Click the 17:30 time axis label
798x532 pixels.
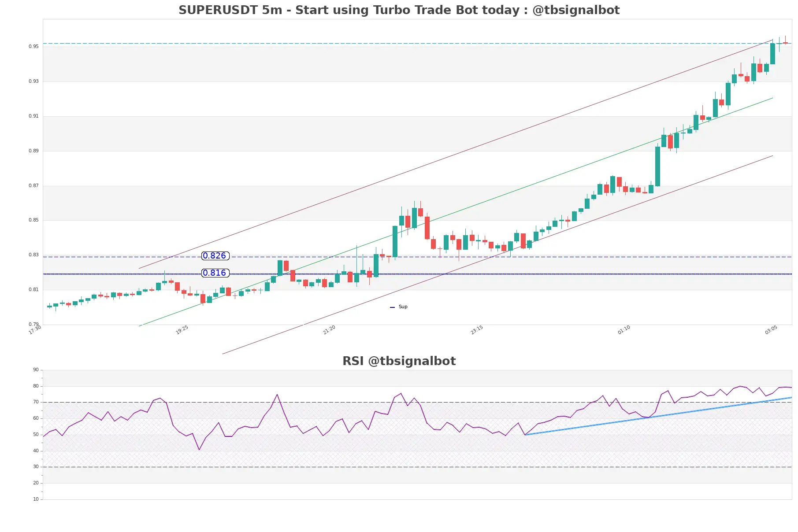(x=35, y=330)
